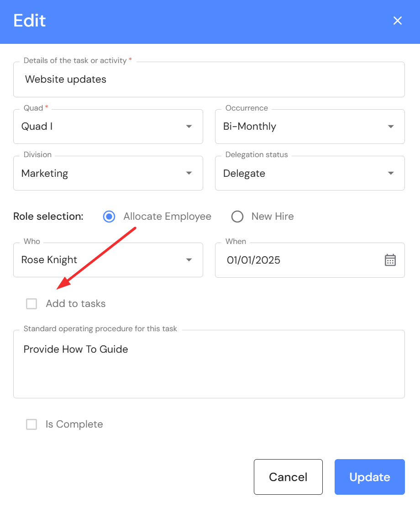Open the calendar date picker icon
This screenshot has height=508, width=420.
coord(390,260)
